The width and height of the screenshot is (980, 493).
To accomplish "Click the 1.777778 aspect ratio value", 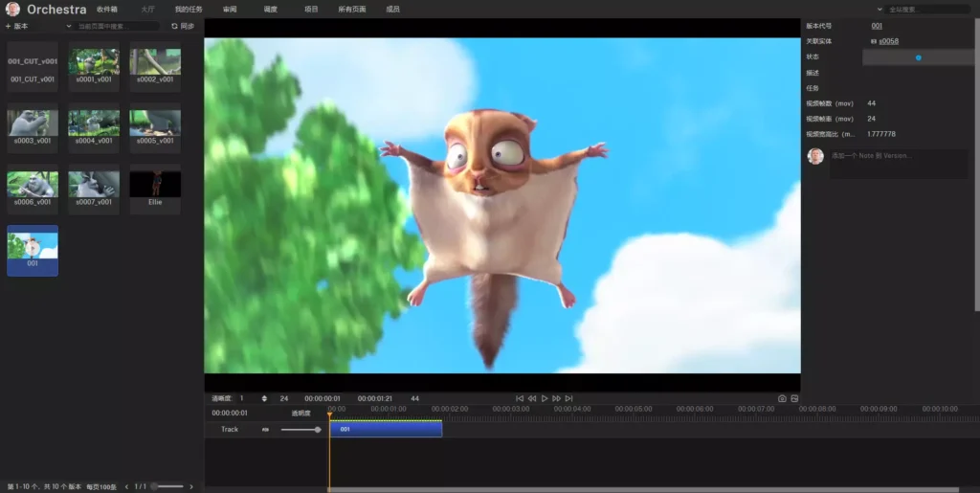I will pyautogui.click(x=881, y=134).
